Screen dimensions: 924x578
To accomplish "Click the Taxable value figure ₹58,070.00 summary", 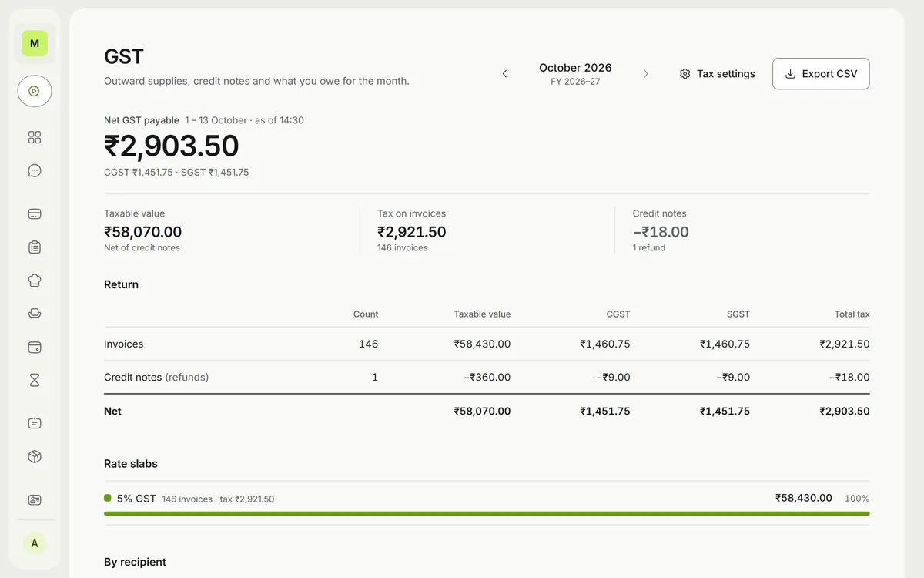I will point(143,232).
